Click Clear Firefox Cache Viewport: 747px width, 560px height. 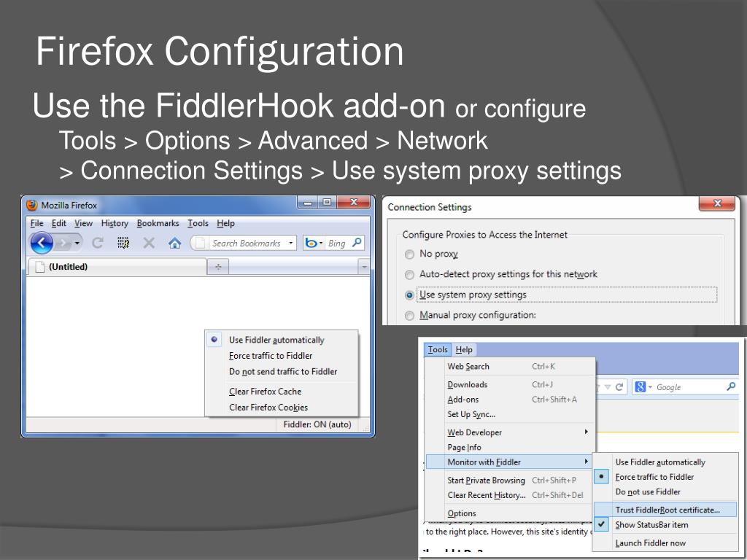(282, 392)
